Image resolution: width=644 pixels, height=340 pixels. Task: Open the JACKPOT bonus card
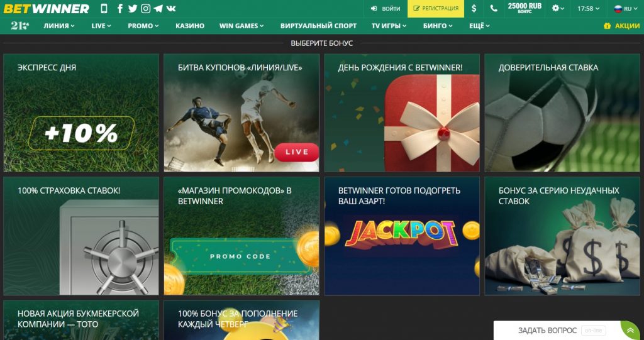pos(402,236)
